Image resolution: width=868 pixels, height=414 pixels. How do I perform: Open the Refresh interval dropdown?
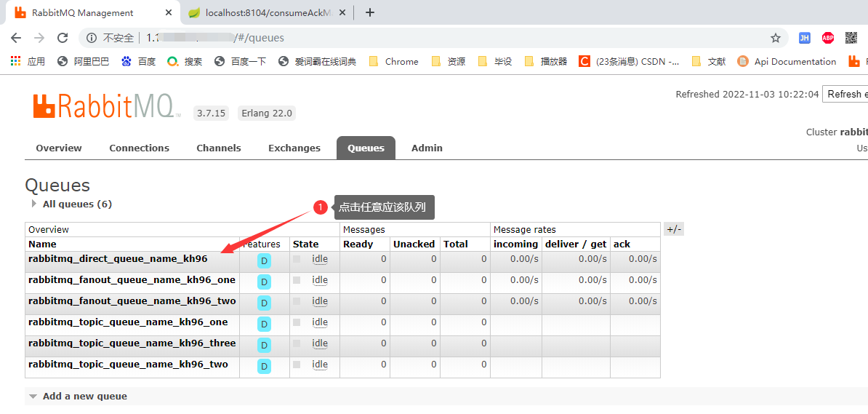pyautogui.click(x=845, y=94)
